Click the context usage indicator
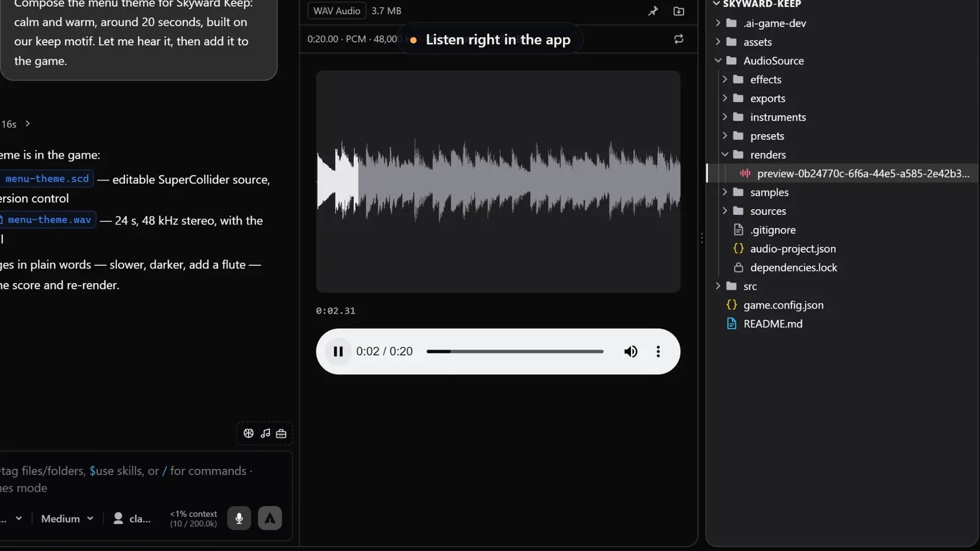 coord(194,519)
